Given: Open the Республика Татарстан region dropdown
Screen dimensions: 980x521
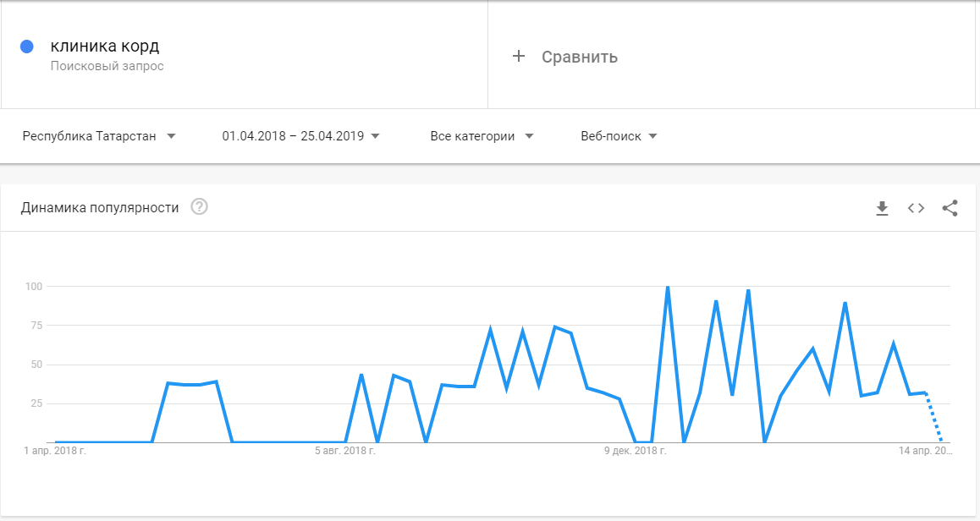Looking at the screenshot, I should pos(99,136).
